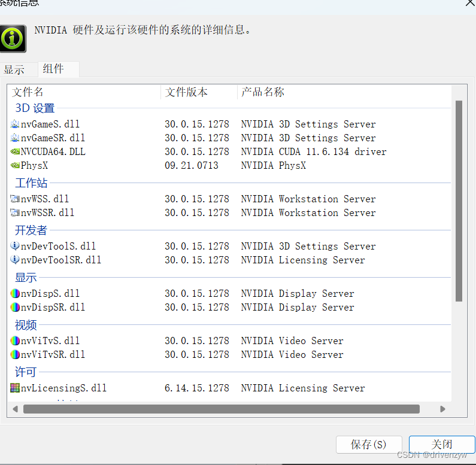This screenshot has width=476, height=465.
Task: Click the NVCUDA64.DLL NVIDIA eye icon
Action: [x=15, y=151]
